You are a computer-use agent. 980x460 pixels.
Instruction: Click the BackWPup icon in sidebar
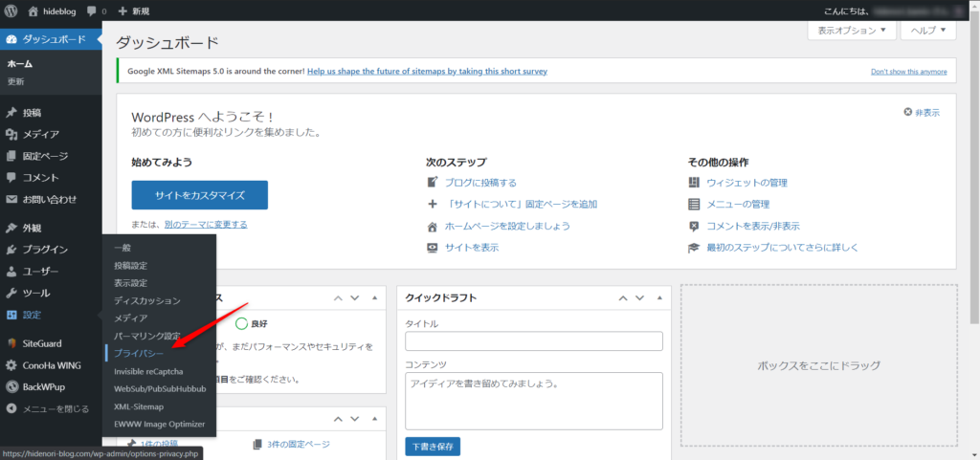tap(11, 387)
